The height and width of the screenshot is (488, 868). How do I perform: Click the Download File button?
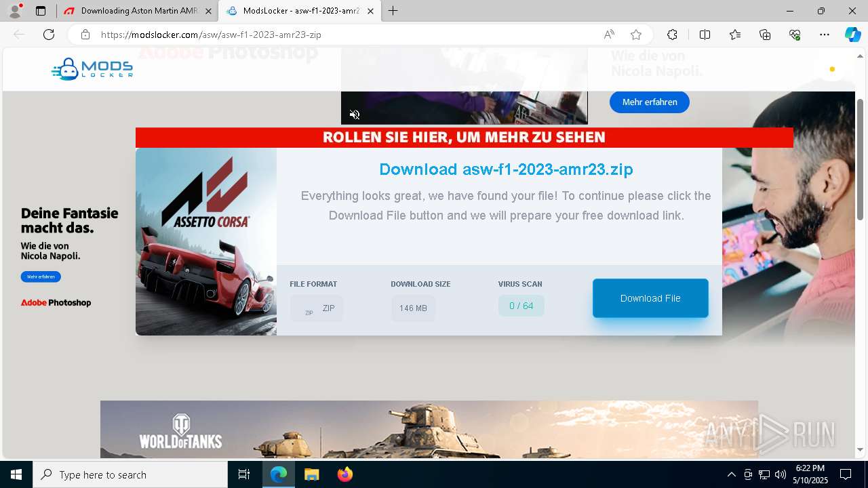point(650,298)
